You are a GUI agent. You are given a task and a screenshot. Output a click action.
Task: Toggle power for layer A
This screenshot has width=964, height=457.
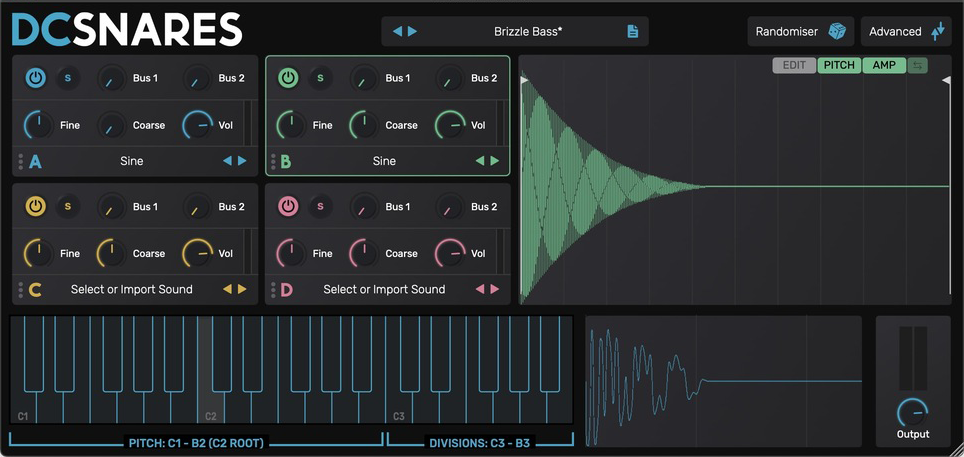pos(35,78)
